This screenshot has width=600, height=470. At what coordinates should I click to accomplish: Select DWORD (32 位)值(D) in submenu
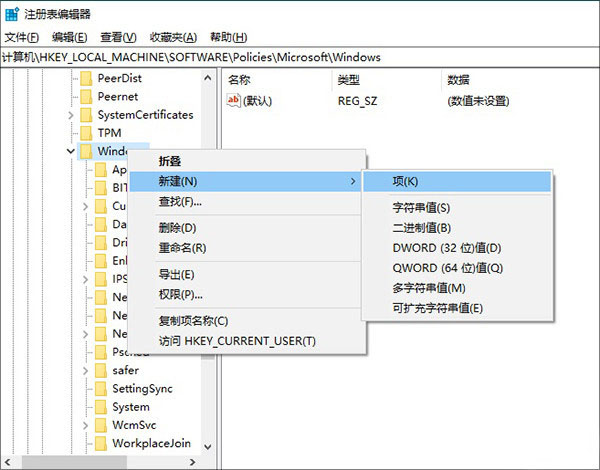(446, 248)
